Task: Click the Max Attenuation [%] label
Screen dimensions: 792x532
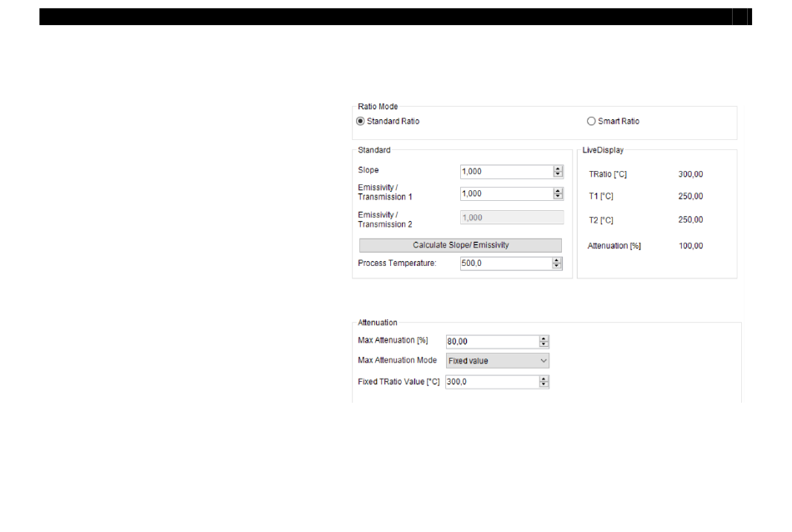Action: (x=393, y=340)
